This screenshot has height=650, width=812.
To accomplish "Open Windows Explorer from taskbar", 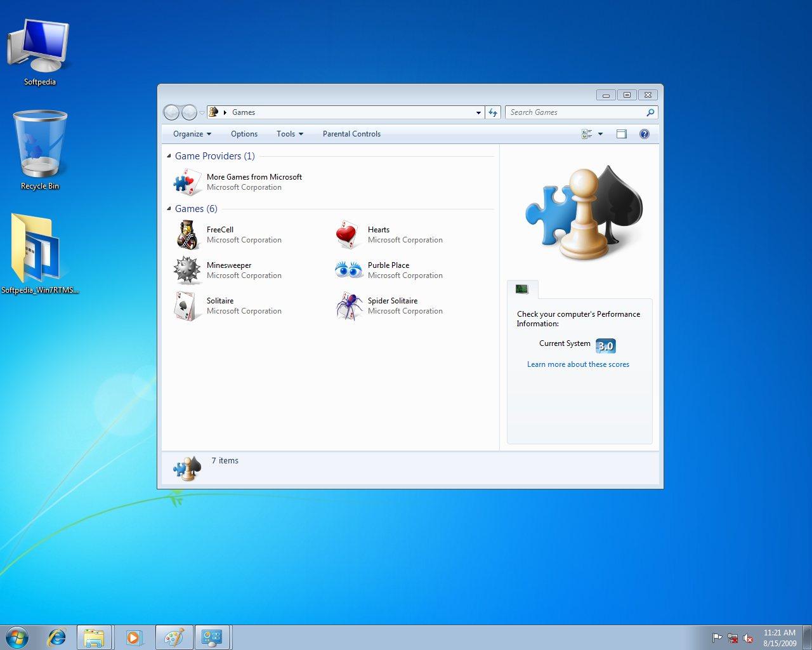I will 94,637.
